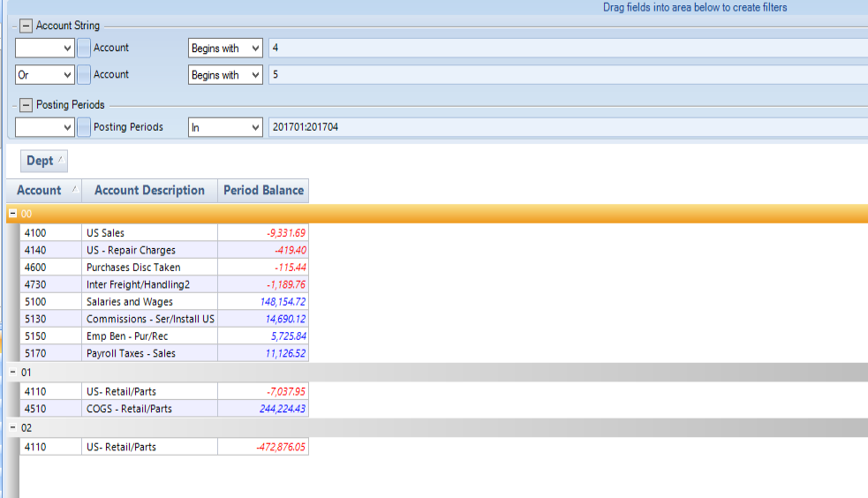Toggle the small box beside the first Account filter
The width and height of the screenshot is (868, 498).
[x=84, y=49]
